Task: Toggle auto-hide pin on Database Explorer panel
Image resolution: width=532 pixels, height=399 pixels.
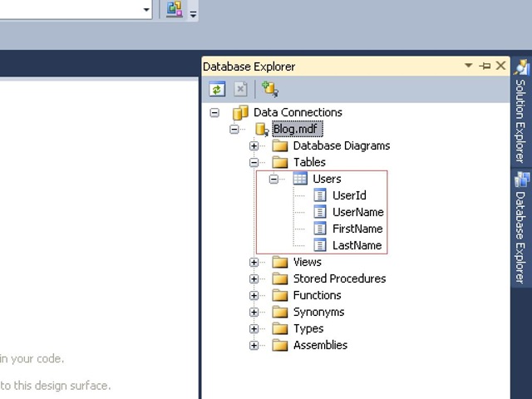Action: 485,66
